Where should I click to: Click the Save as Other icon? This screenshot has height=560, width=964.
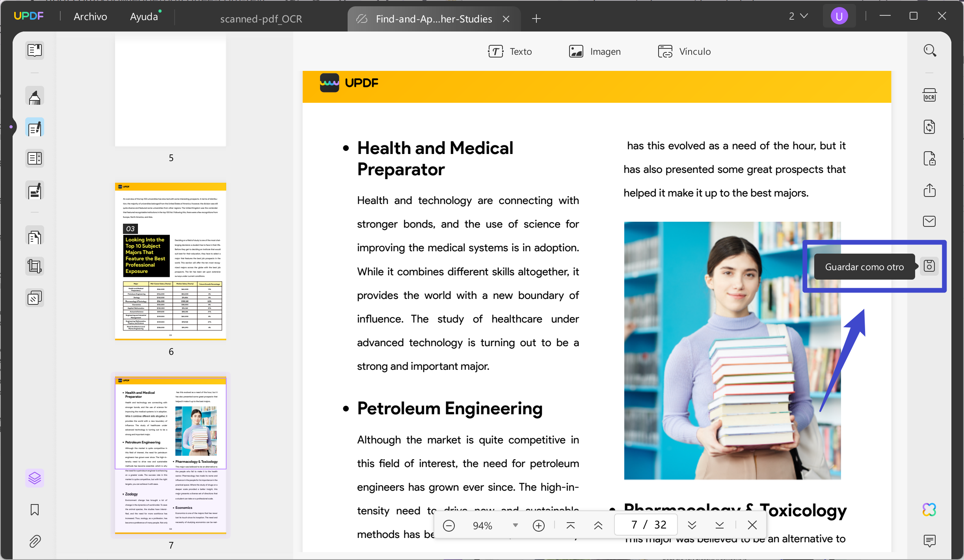point(929,267)
